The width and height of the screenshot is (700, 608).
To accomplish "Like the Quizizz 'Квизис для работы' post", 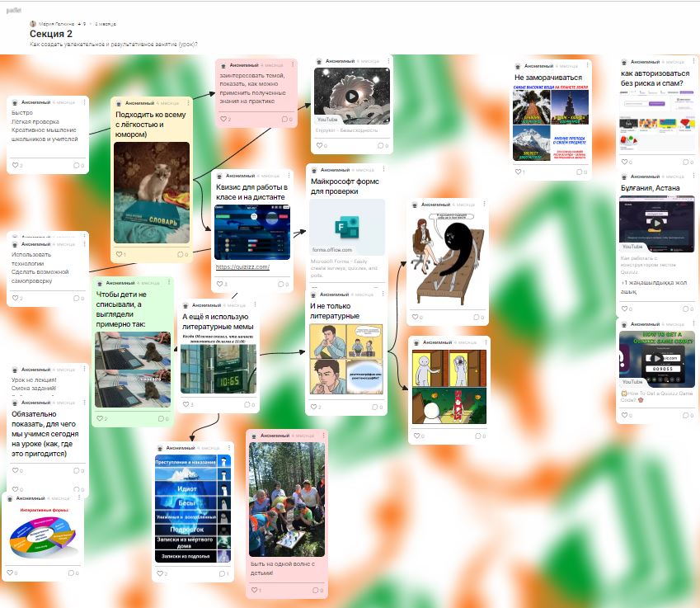I will tap(218, 285).
